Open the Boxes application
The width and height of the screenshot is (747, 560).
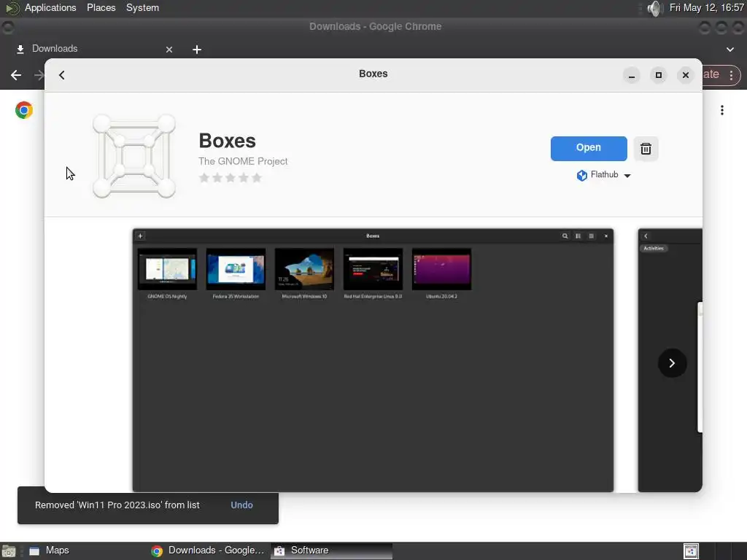click(589, 148)
